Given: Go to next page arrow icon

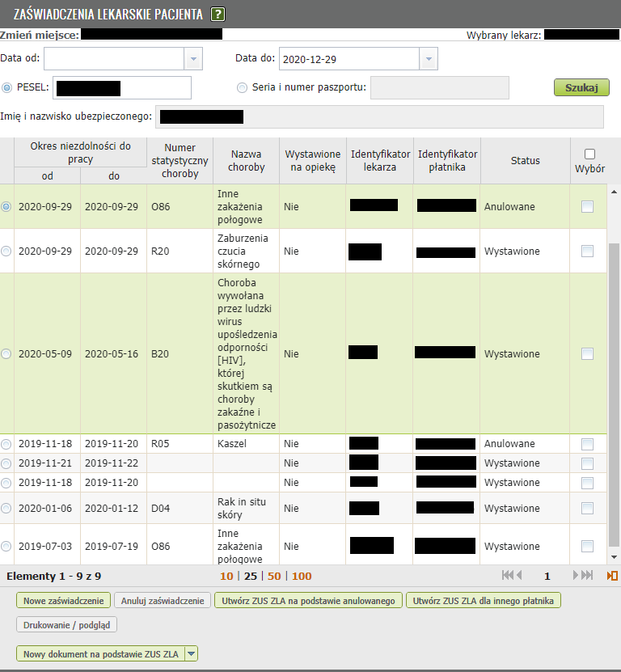Looking at the screenshot, I should click(x=576, y=575).
